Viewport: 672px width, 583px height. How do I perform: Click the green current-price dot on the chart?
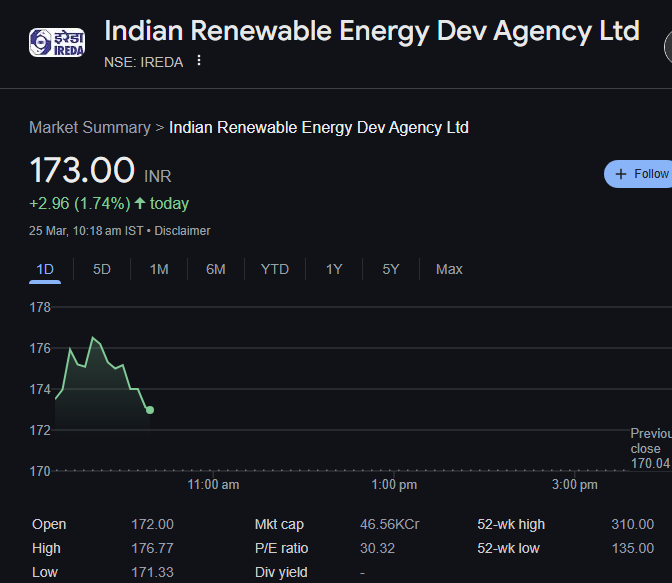150,410
